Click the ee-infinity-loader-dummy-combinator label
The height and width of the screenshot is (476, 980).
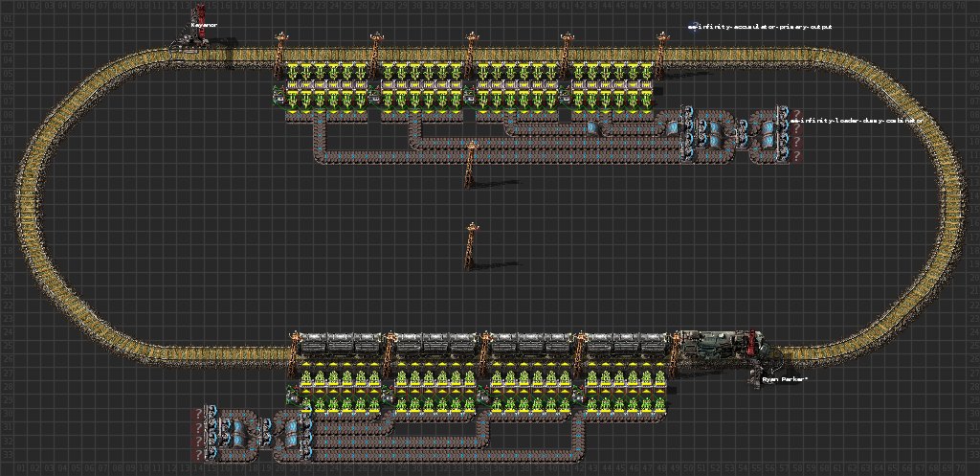pos(857,120)
